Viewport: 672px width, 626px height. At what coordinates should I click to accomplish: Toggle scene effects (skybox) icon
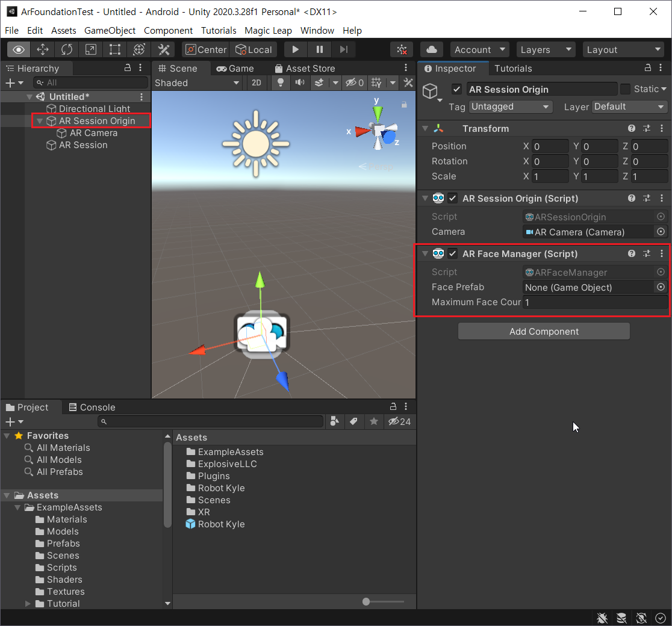[x=319, y=82]
